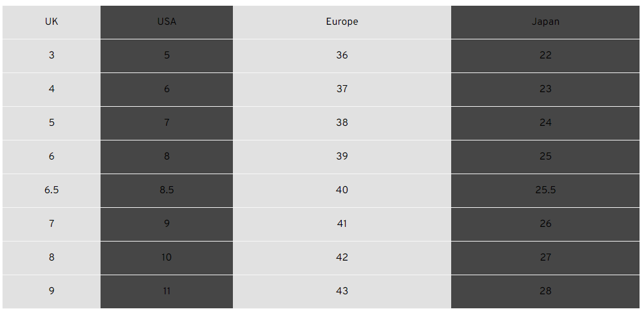Image resolution: width=644 pixels, height=314 pixels.
Task: Select USA size 8.5 cell
Action: click(167, 190)
